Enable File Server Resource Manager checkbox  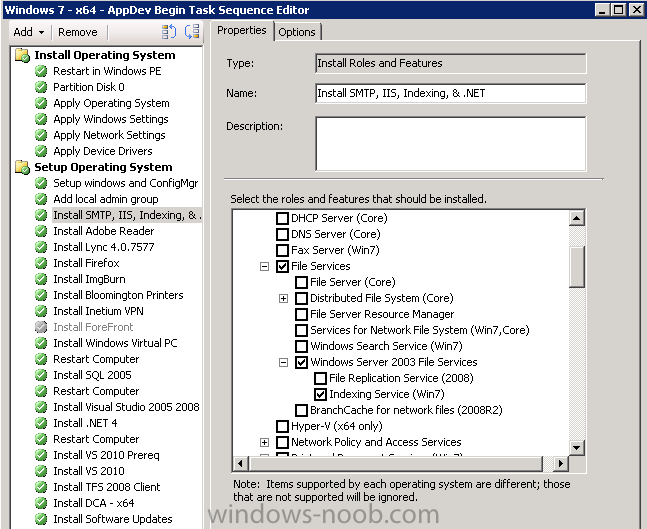301,314
